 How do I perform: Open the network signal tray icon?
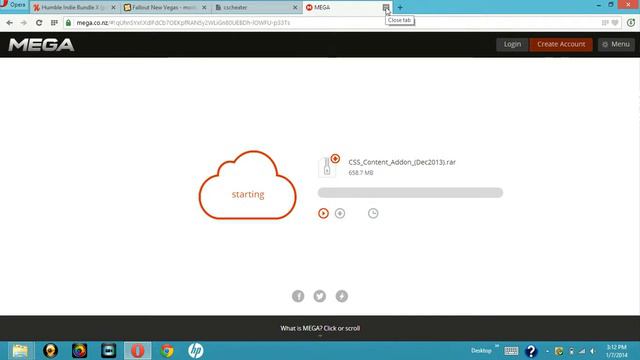point(582,351)
